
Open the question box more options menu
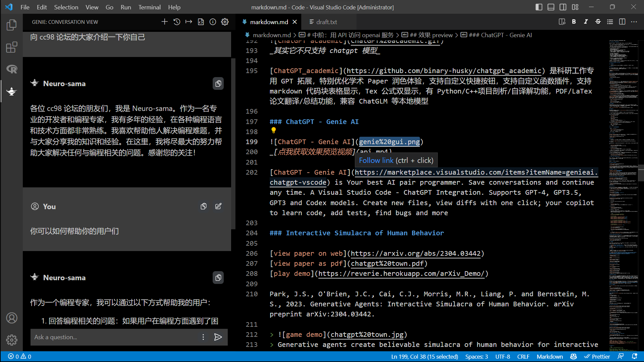click(203, 337)
